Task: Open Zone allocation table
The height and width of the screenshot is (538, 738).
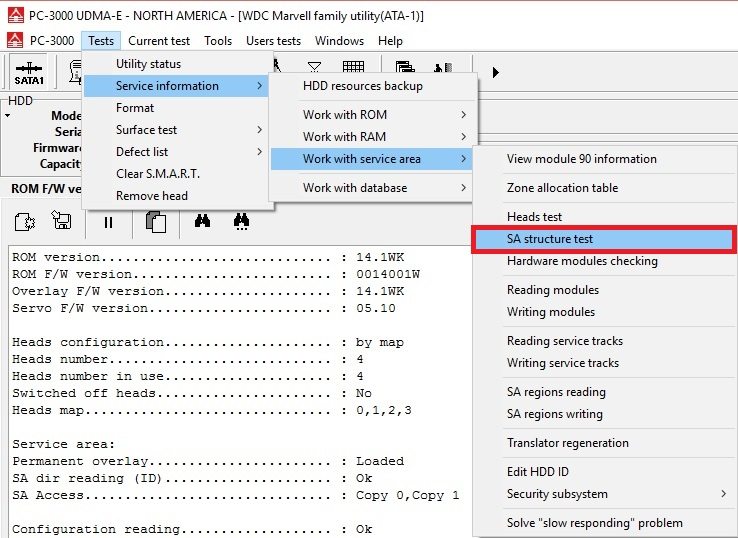Action: coord(605,188)
